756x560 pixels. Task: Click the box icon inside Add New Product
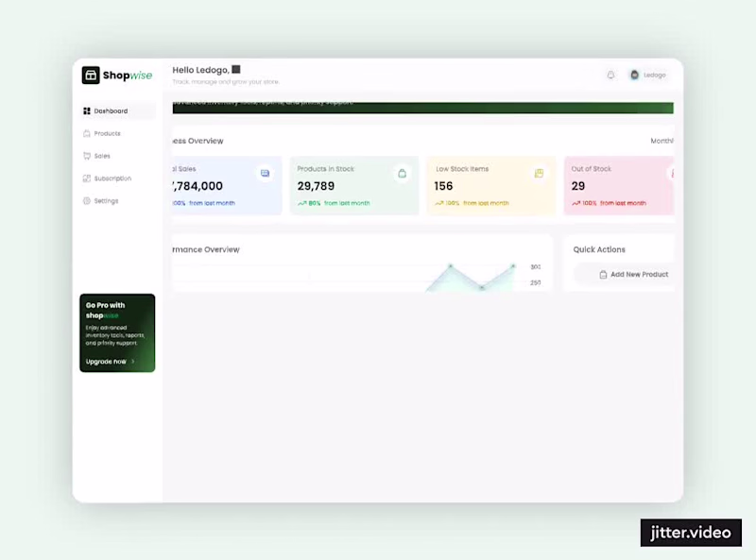click(x=602, y=274)
